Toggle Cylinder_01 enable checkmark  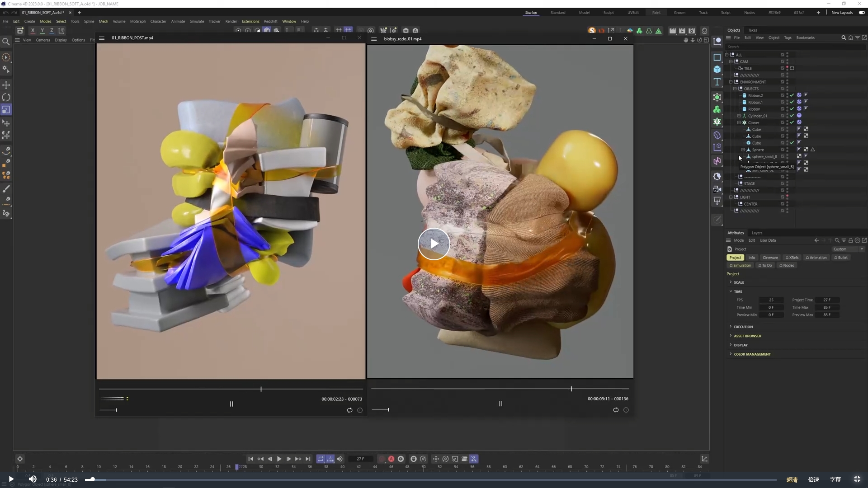tap(792, 116)
